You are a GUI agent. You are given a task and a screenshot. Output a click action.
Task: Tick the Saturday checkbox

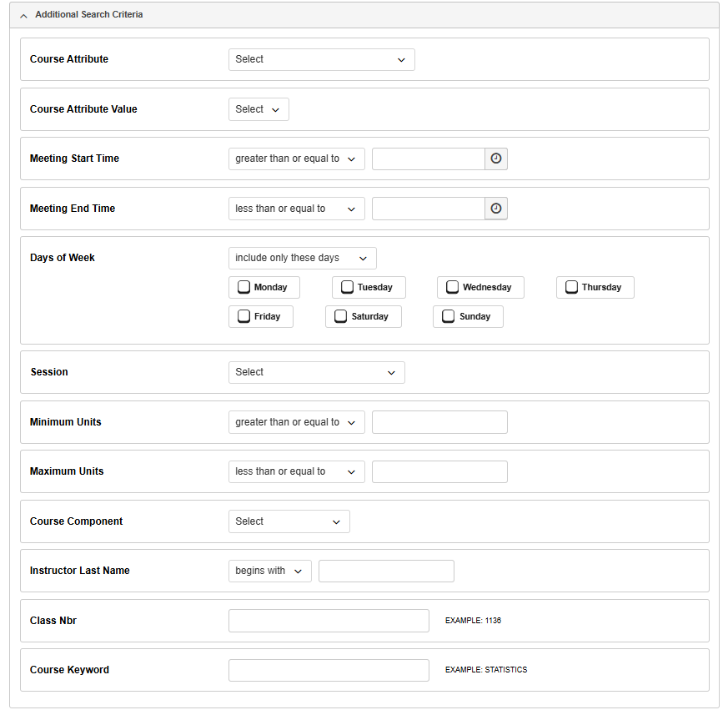(x=340, y=316)
